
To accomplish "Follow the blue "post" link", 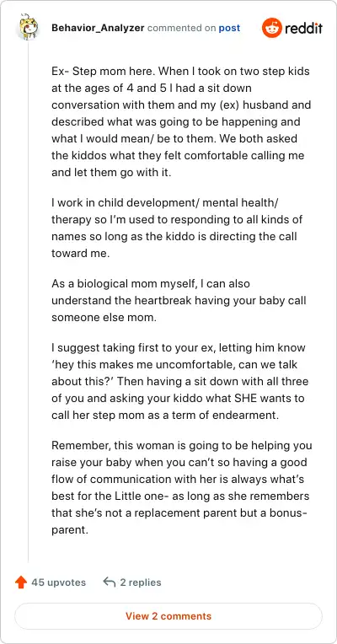I will (229, 28).
